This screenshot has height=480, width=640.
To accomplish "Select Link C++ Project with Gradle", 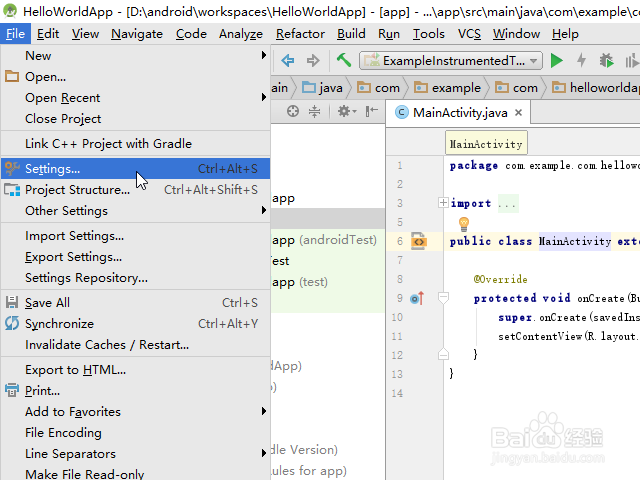I will coord(136,144).
